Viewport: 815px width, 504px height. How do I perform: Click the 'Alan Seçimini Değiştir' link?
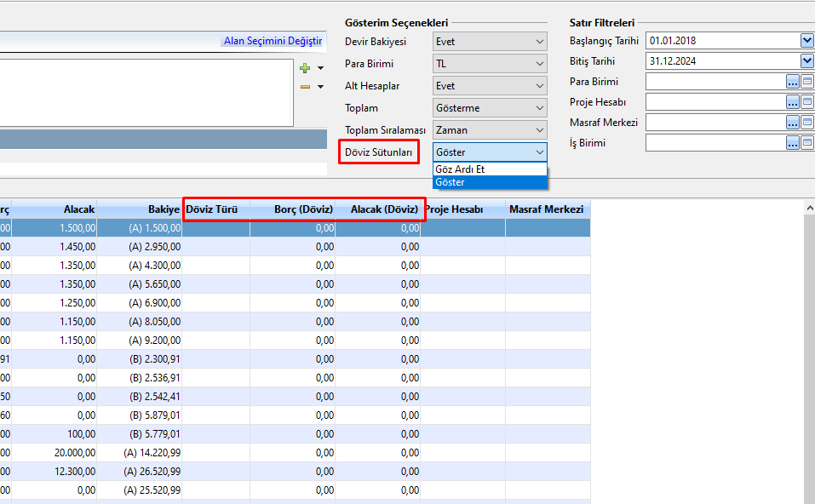pos(273,41)
